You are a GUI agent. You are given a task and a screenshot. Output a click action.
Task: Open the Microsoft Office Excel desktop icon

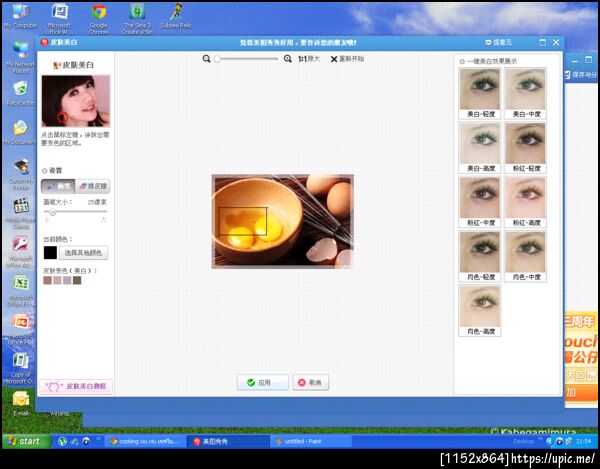coord(21,291)
